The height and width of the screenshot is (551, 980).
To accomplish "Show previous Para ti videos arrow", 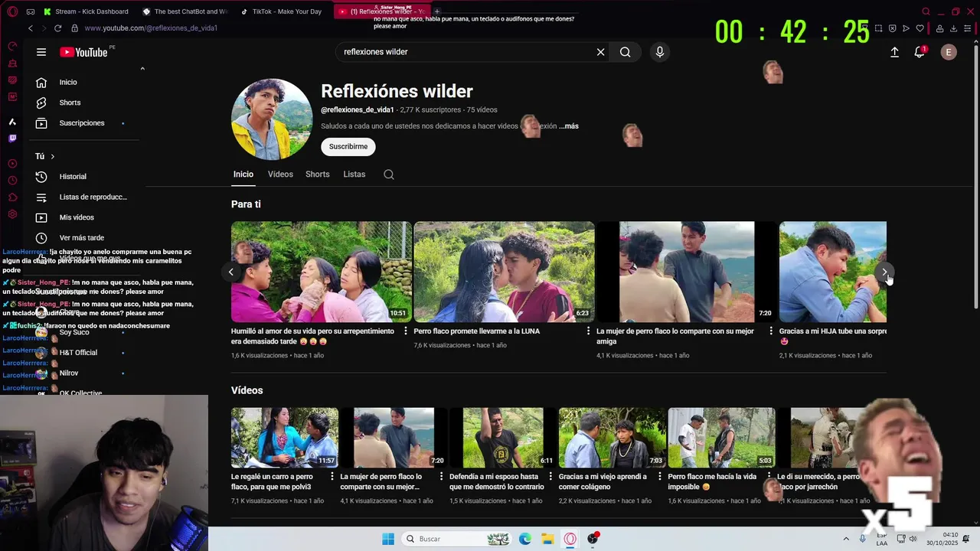I will 230,272.
